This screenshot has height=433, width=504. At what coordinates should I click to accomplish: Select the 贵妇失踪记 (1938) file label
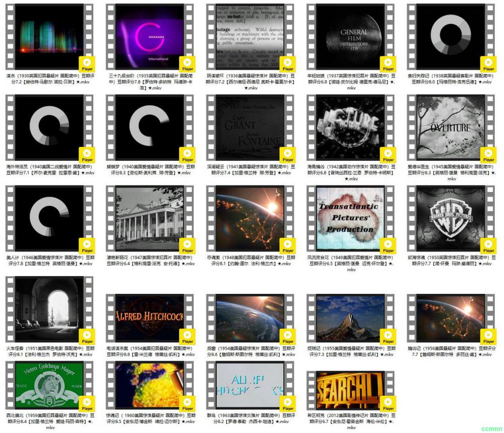[x=451, y=79]
